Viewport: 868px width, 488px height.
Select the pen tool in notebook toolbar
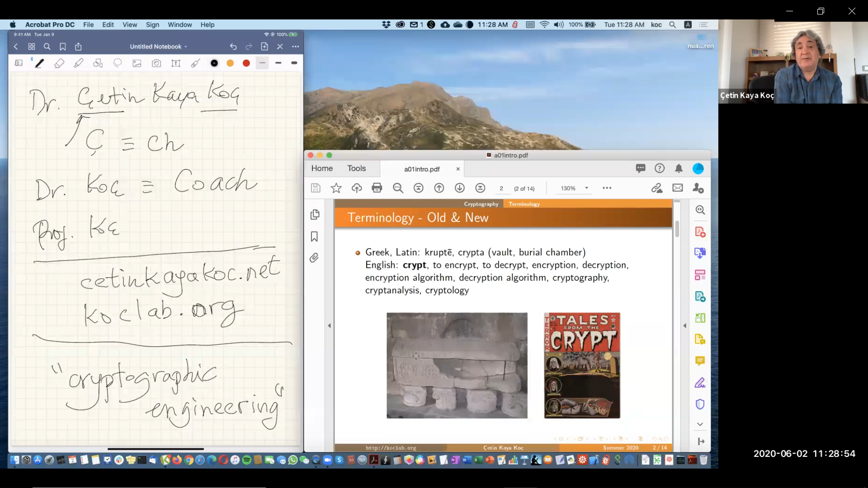pyautogui.click(x=40, y=63)
